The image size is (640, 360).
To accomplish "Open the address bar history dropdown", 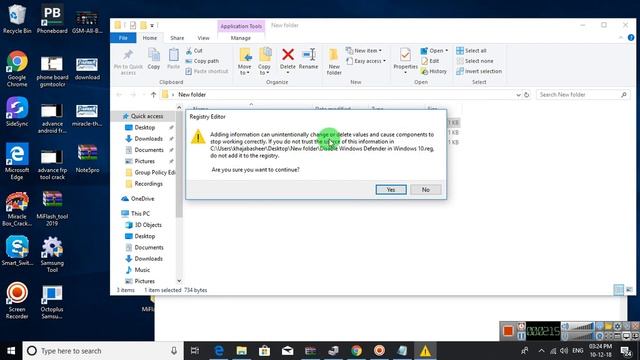I will pos(518,95).
